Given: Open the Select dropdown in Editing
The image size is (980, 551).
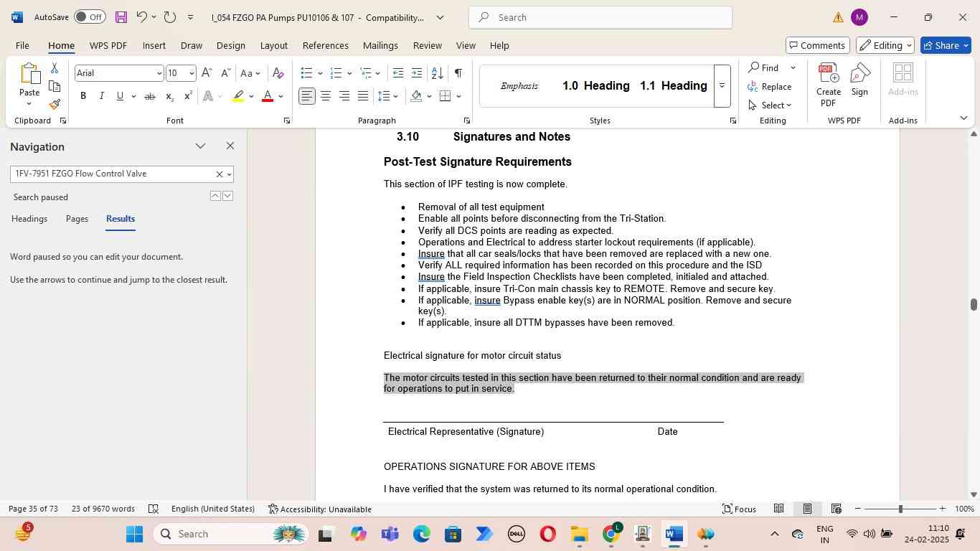Looking at the screenshot, I should click(x=769, y=105).
